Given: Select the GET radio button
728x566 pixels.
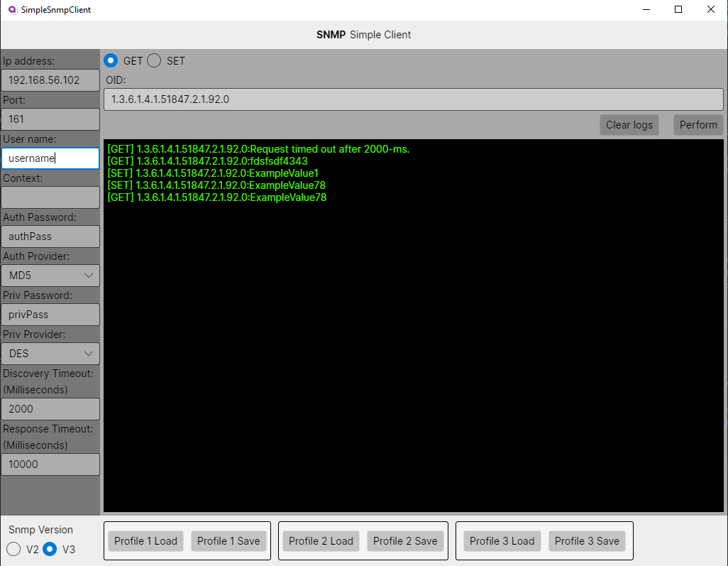Looking at the screenshot, I should 111,61.
